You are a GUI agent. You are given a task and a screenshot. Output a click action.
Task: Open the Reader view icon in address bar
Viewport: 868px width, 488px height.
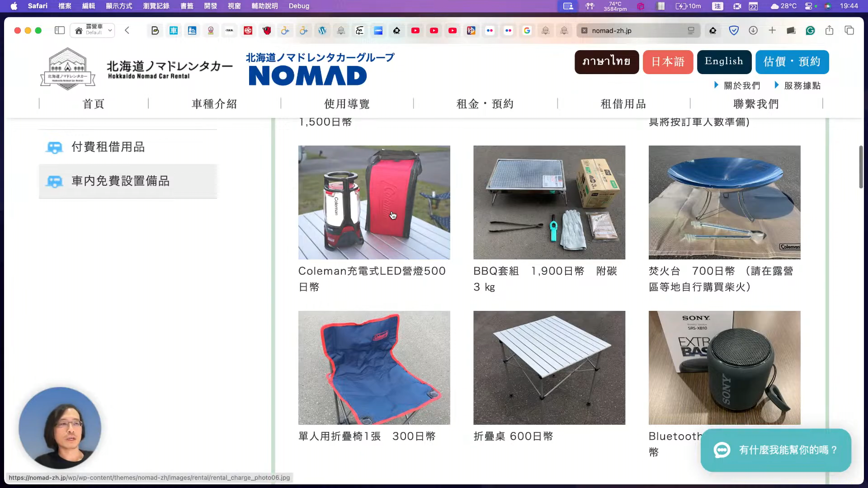click(x=691, y=30)
